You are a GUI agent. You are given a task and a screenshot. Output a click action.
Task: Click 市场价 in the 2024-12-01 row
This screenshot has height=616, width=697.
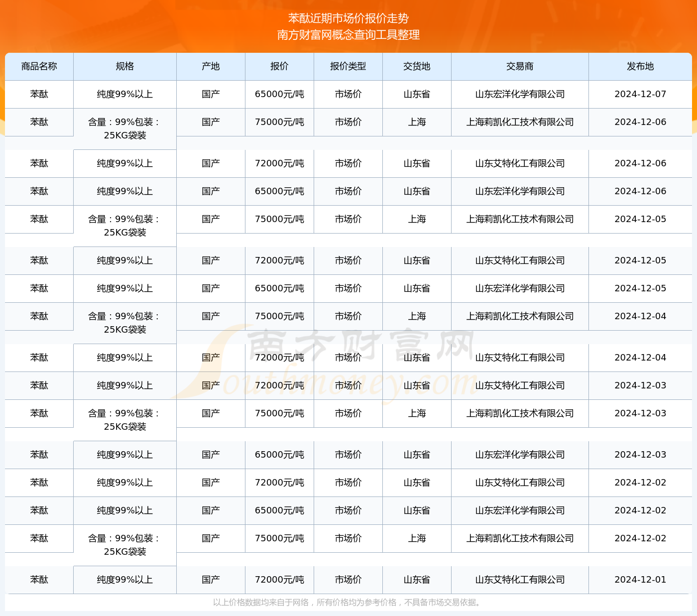(x=348, y=580)
